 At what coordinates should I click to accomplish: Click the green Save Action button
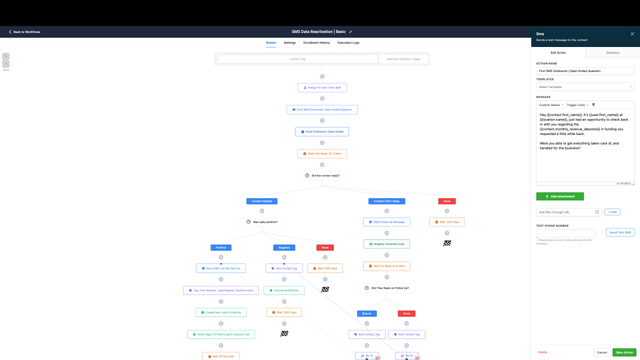tap(624, 352)
